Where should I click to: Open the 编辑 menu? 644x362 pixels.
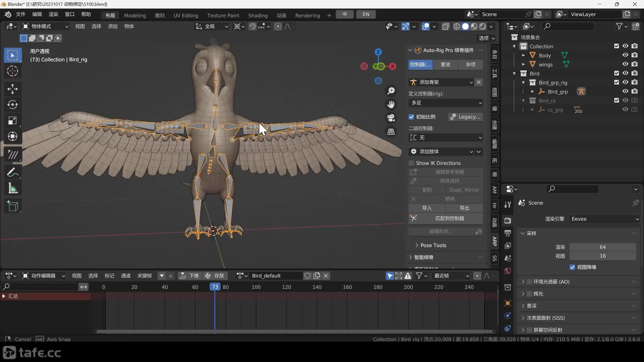point(37,14)
